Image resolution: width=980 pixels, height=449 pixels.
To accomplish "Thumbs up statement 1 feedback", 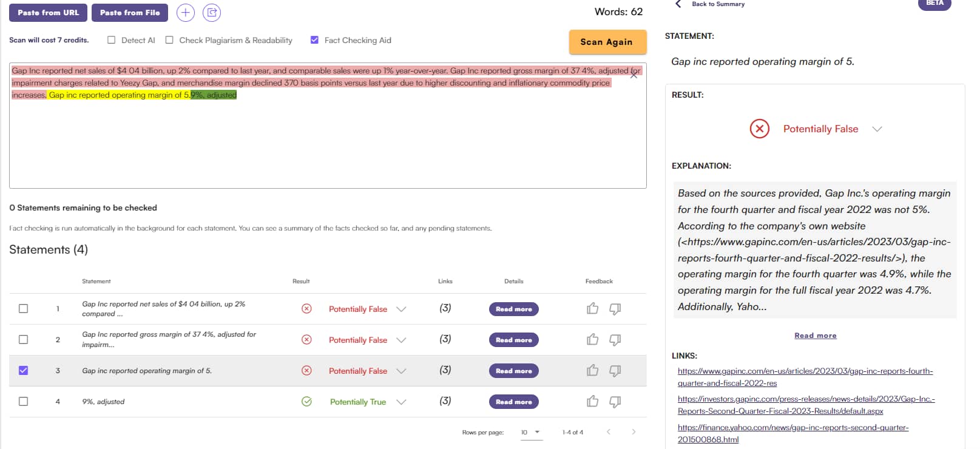I will pos(592,309).
